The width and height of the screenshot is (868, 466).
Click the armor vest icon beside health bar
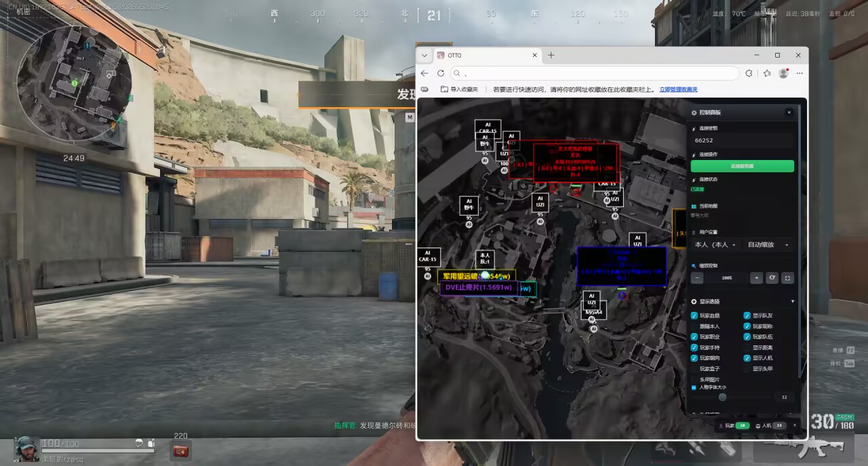pyautogui.click(x=151, y=443)
